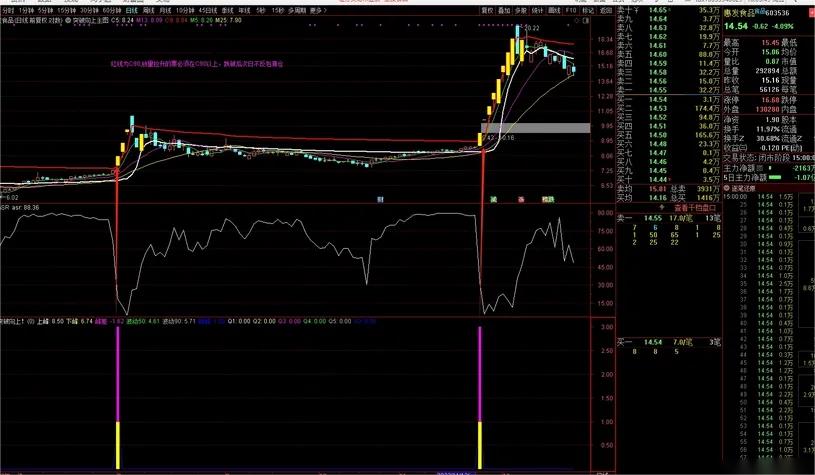Click the 卖五 price 14.60
This screenshot has height=475, width=815.
click(x=658, y=54)
